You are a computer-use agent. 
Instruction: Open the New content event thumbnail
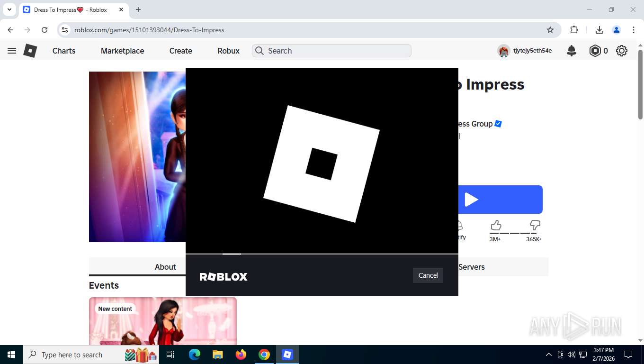pyautogui.click(x=163, y=321)
